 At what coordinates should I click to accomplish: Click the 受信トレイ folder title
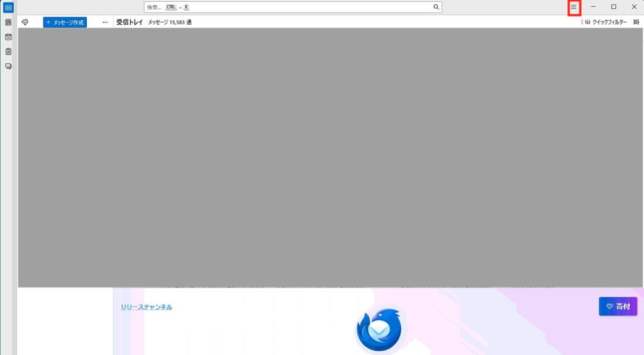[x=130, y=22]
